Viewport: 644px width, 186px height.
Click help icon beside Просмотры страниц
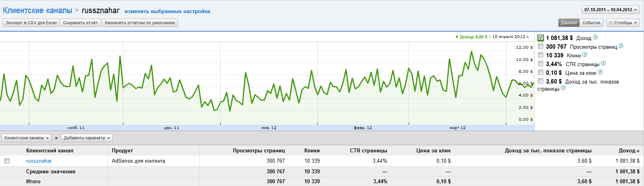pyautogui.click(x=621, y=46)
